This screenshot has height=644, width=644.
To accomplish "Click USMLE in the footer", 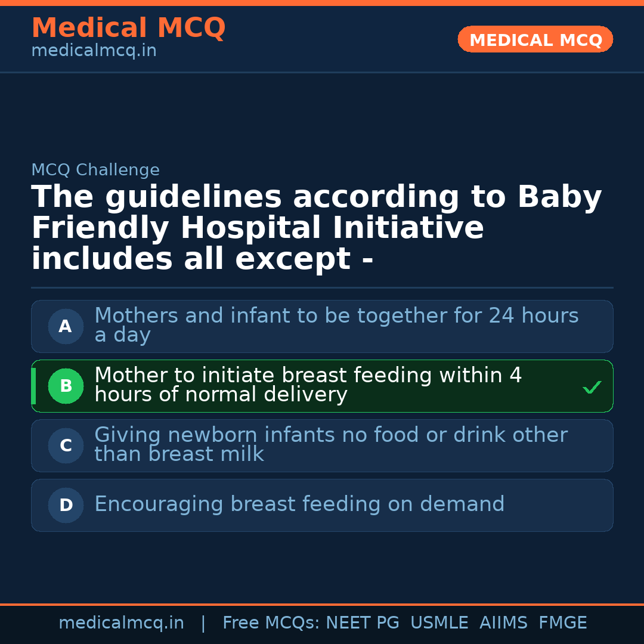I will point(439,623).
